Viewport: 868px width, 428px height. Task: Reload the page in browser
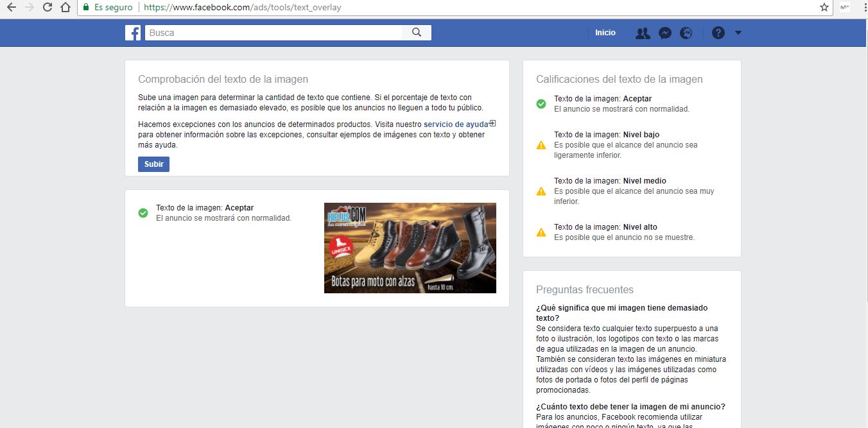[47, 8]
